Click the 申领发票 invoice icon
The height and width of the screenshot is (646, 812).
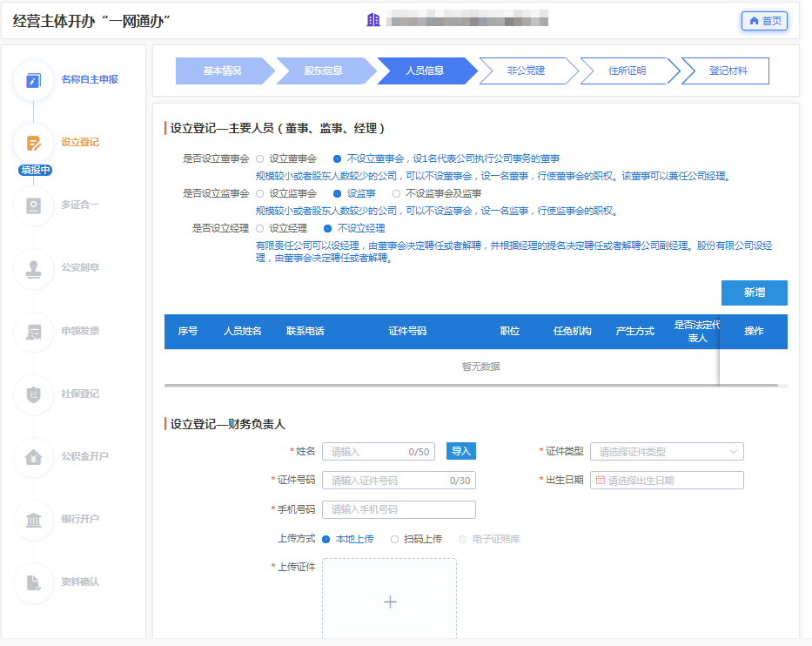click(x=34, y=332)
